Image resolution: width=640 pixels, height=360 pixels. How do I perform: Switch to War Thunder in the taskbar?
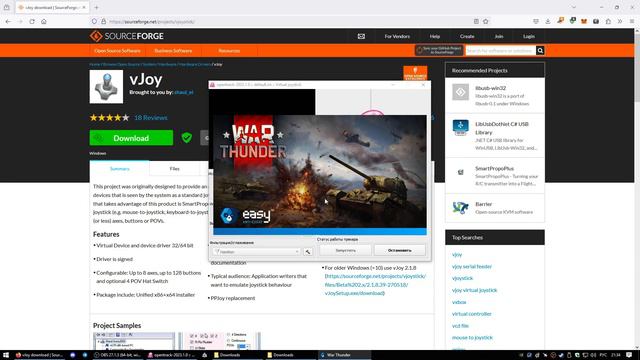pyautogui.click(x=345, y=355)
